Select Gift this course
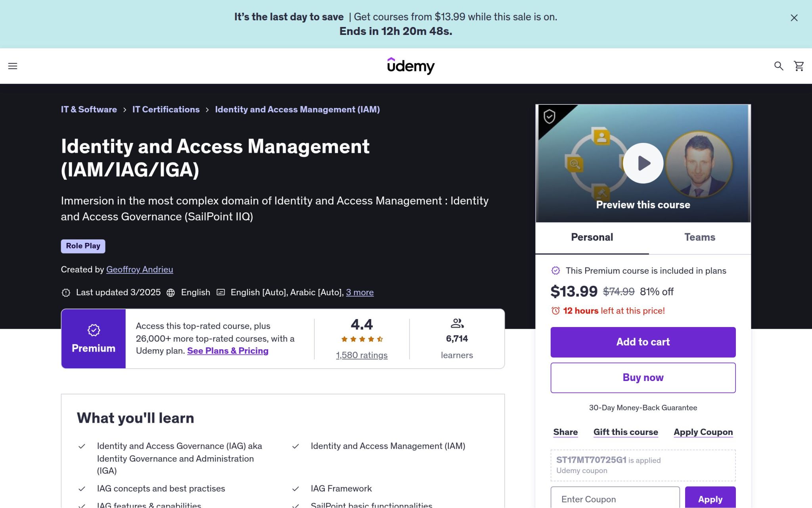The width and height of the screenshot is (812, 508). tap(626, 432)
